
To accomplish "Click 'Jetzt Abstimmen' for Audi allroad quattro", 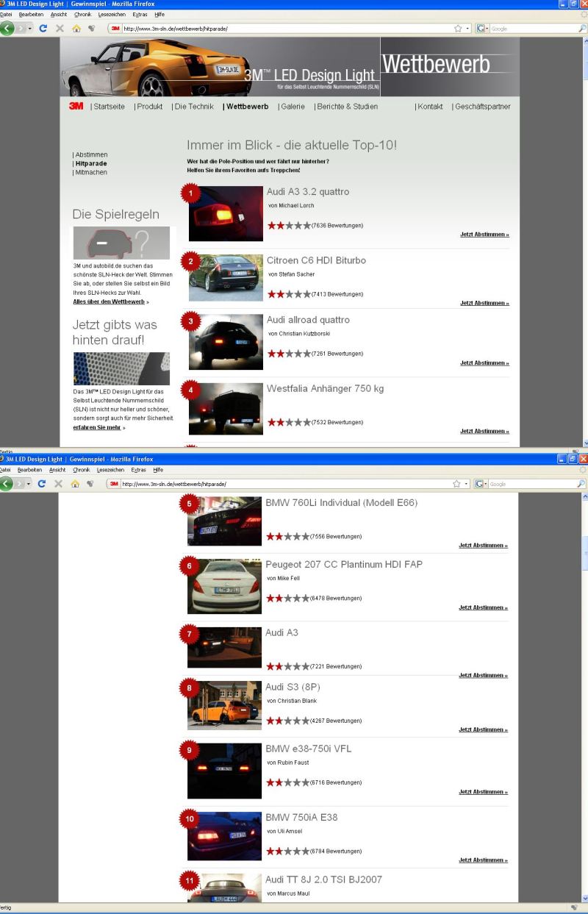I will 484,363.
